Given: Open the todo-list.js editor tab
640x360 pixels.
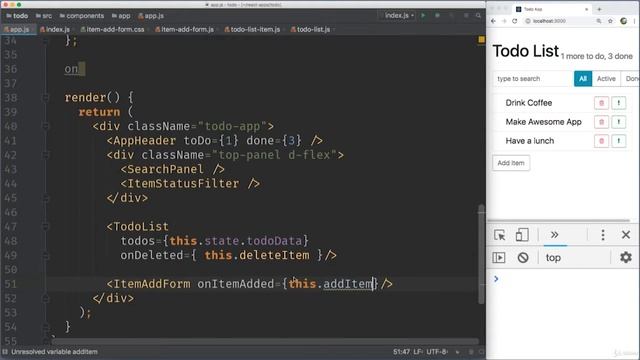Looking at the screenshot, I should 311,29.
